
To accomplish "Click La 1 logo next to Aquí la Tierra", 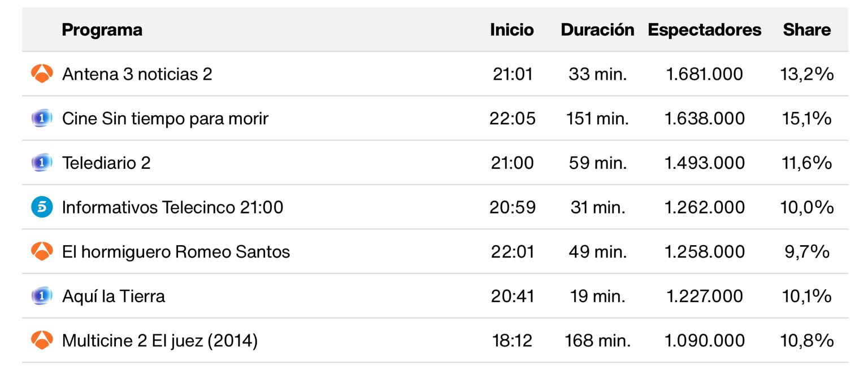I will (42, 296).
